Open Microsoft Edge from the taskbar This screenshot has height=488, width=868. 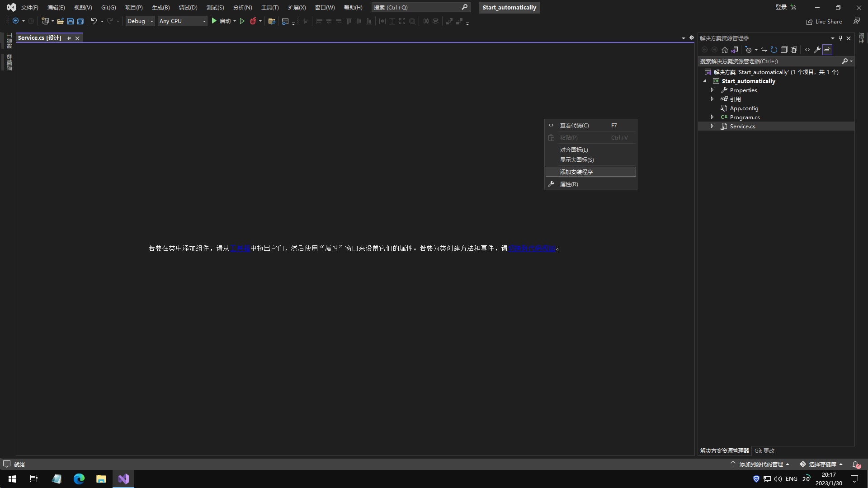[x=79, y=479]
